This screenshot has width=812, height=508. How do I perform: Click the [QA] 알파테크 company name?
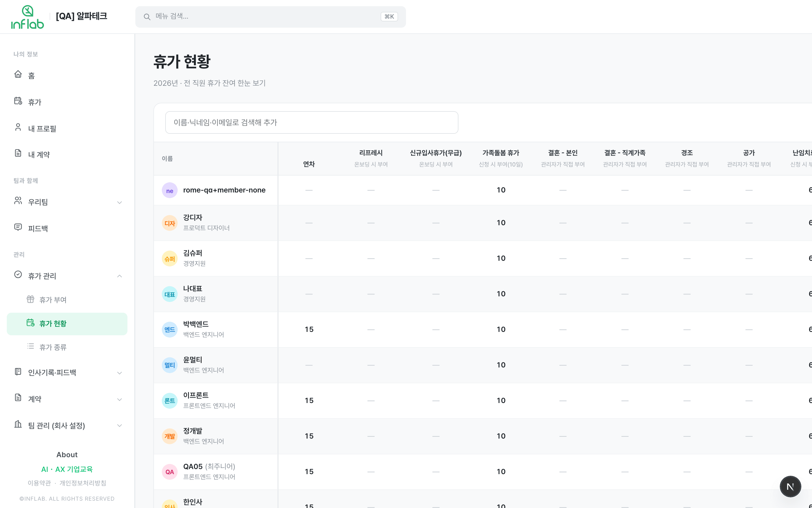click(81, 16)
